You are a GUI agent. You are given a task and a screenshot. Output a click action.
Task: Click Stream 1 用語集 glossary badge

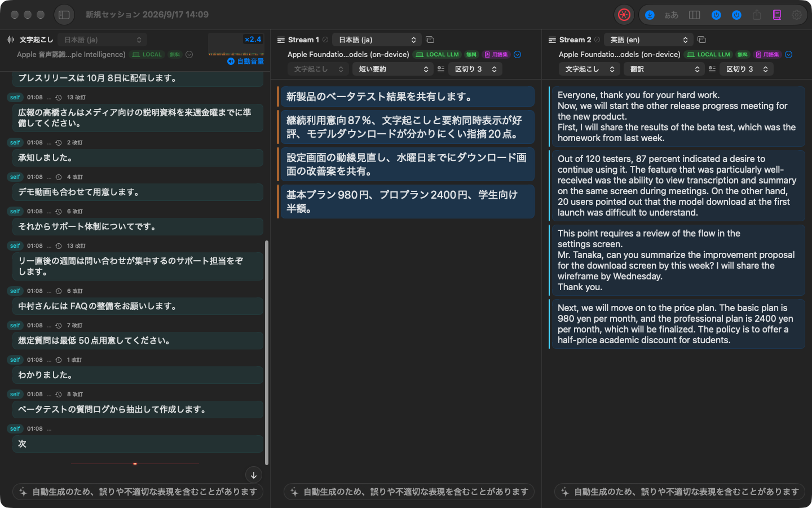(x=496, y=55)
